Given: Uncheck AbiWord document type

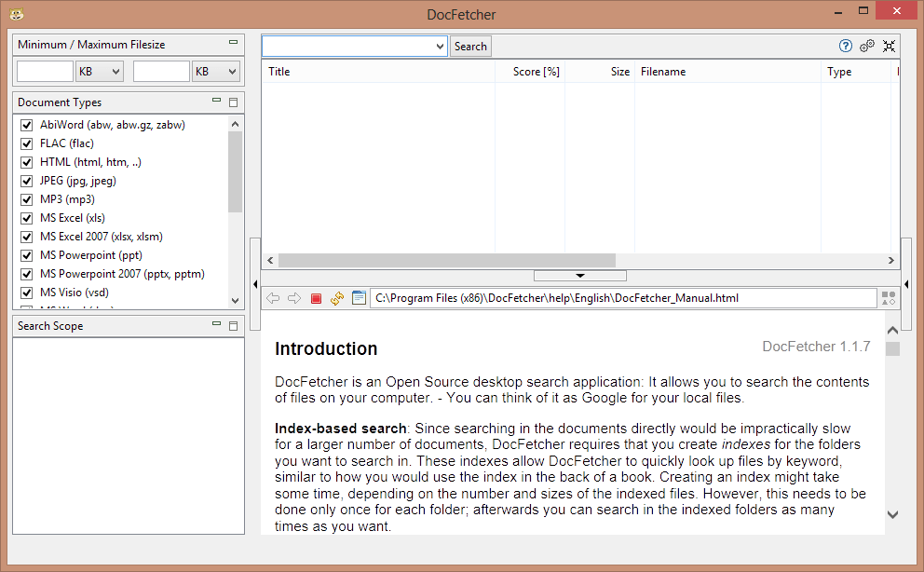Looking at the screenshot, I should (x=26, y=125).
